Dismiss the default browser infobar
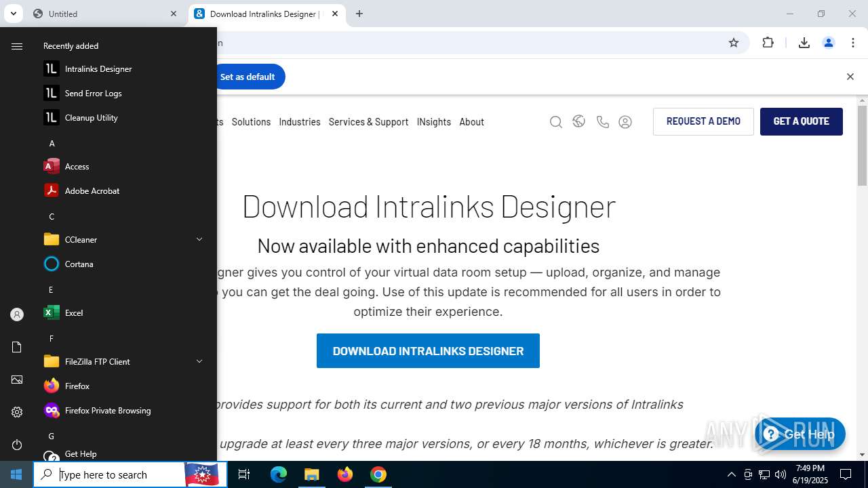Image resolution: width=868 pixels, height=488 pixels. click(850, 77)
